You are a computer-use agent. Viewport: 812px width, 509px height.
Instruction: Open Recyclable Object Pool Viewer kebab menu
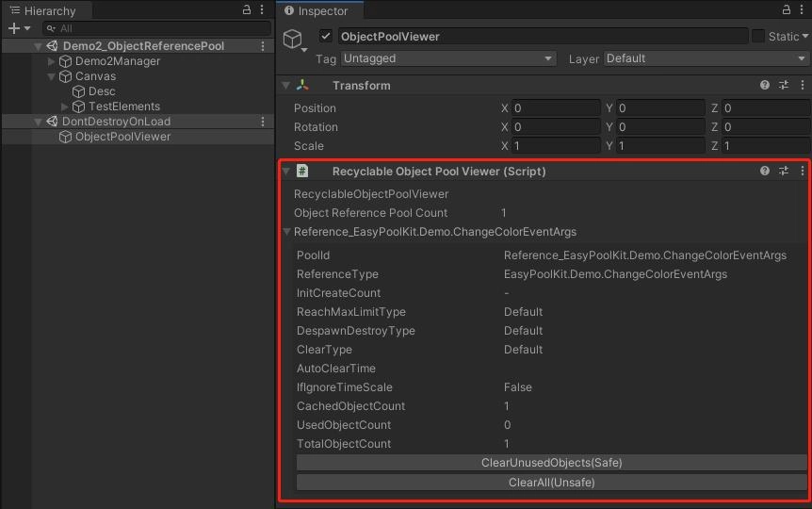pyautogui.click(x=803, y=171)
